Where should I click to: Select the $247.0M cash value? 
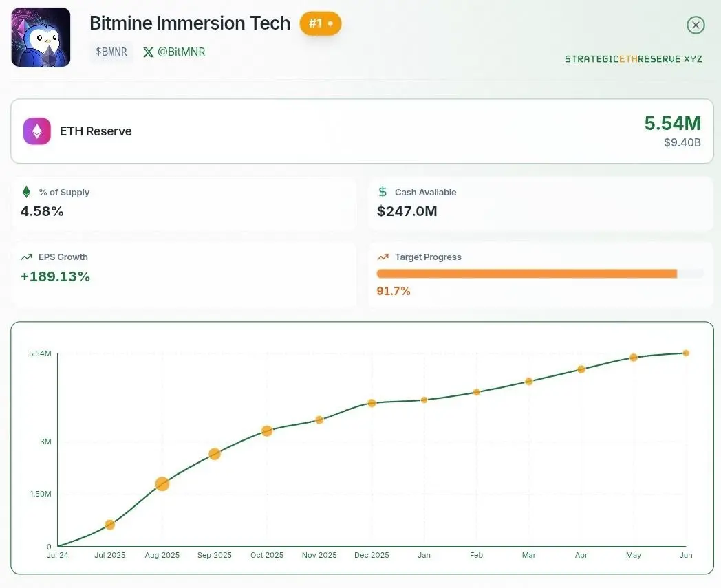(x=407, y=212)
